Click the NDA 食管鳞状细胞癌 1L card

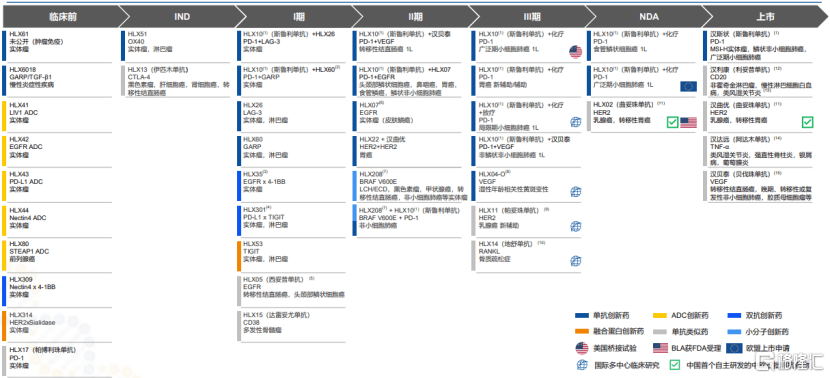coord(643,45)
